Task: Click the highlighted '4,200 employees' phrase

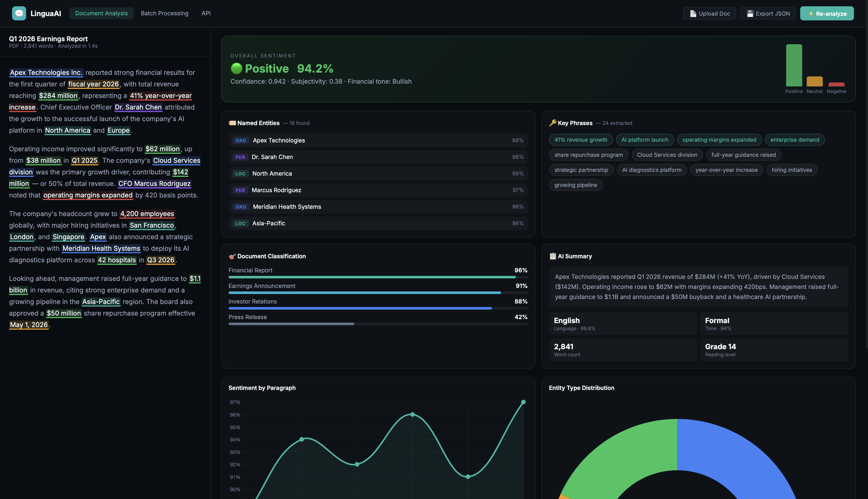Action: 147,214
